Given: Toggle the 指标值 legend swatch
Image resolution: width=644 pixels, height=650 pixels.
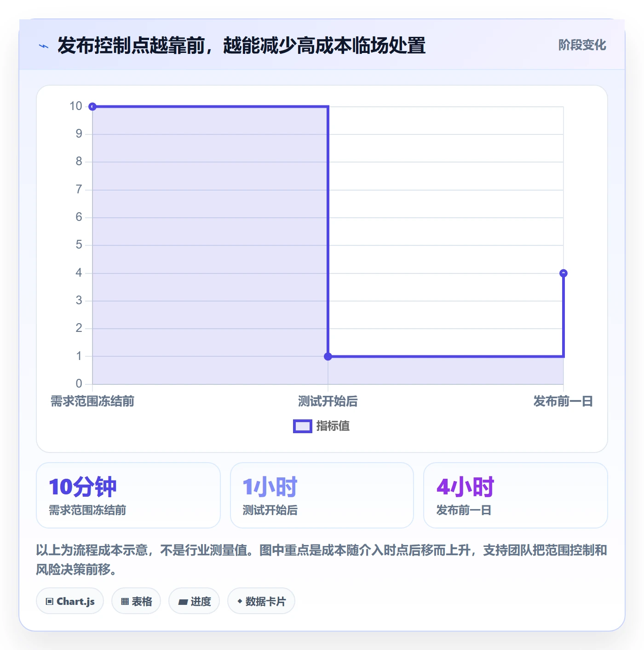Looking at the screenshot, I should (x=303, y=426).
